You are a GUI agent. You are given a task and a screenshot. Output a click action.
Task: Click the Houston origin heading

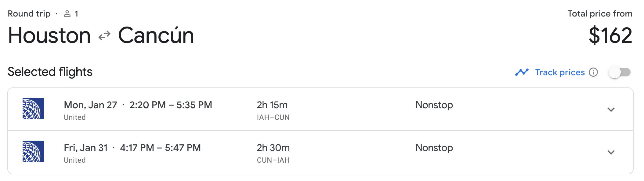click(x=49, y=35)
